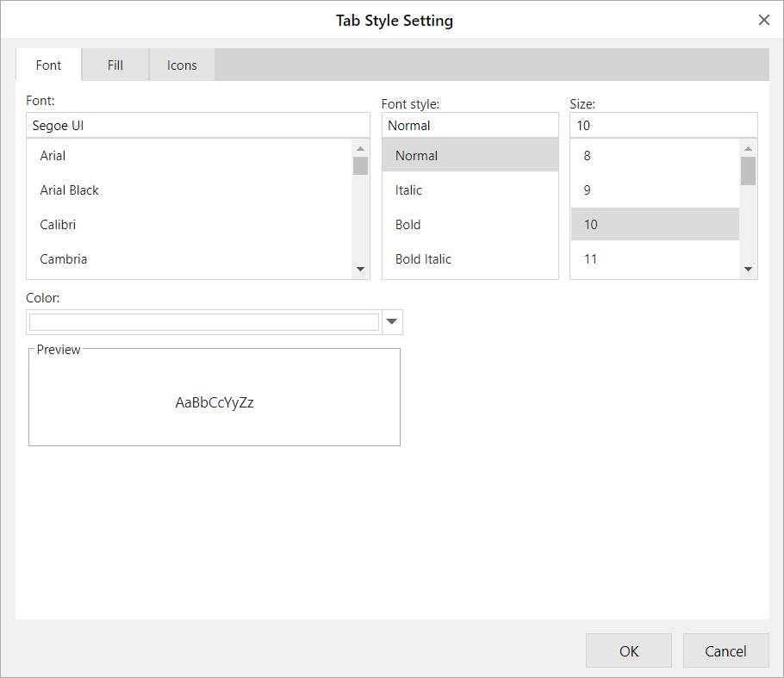
Task: Open the Icons tab
Action: tap(182, 65)
